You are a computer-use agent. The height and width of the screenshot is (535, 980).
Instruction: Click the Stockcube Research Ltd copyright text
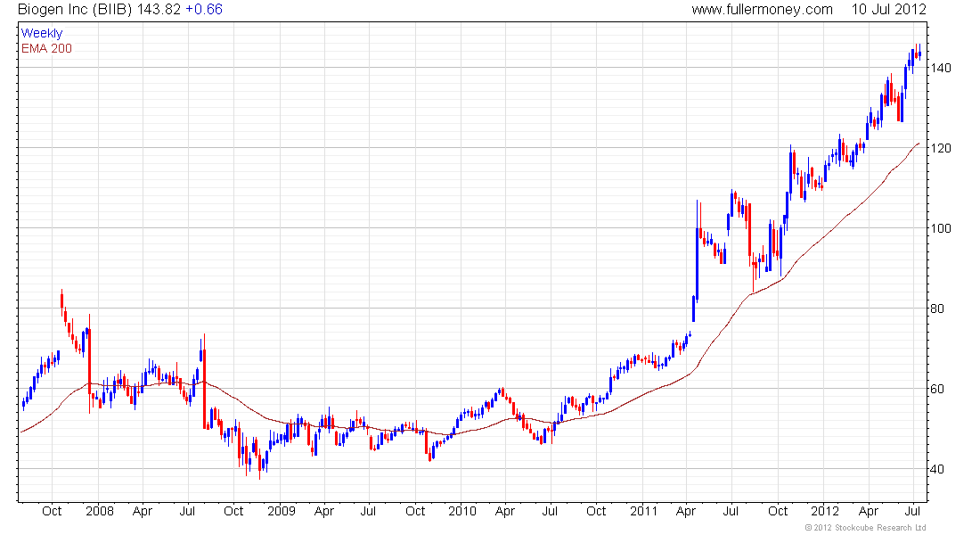tap(865, 528)
